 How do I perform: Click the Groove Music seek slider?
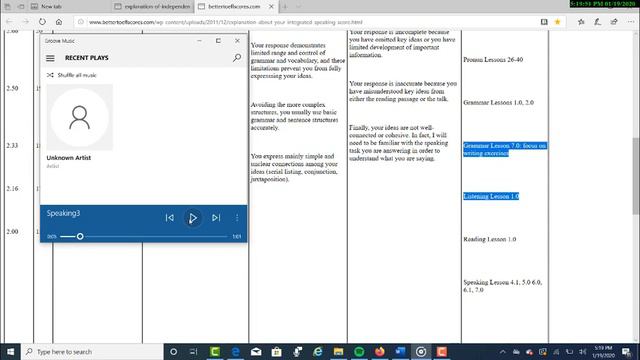tap(144, 236)
